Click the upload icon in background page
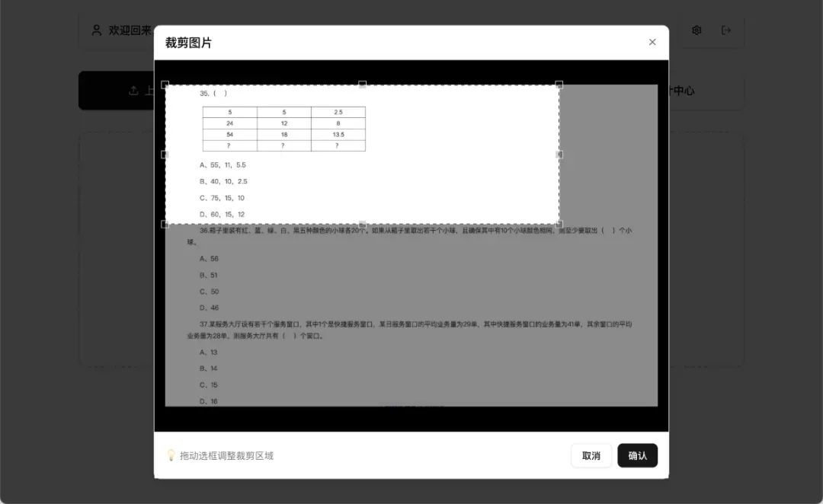The width and height of the screenshot is (823, 504). coord(133,91)
